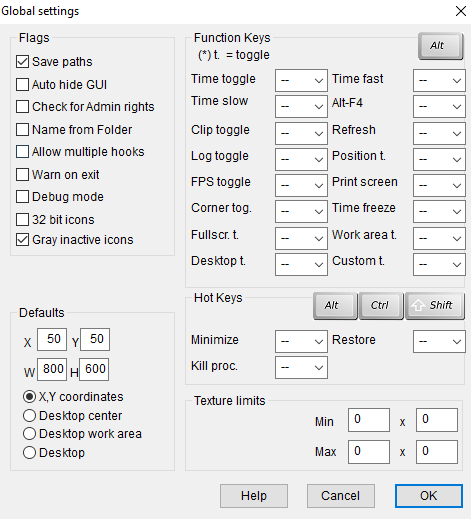This screenshot has height=519, width=471.
Task: Close the Global settings dialog
Action: point(461,11)
